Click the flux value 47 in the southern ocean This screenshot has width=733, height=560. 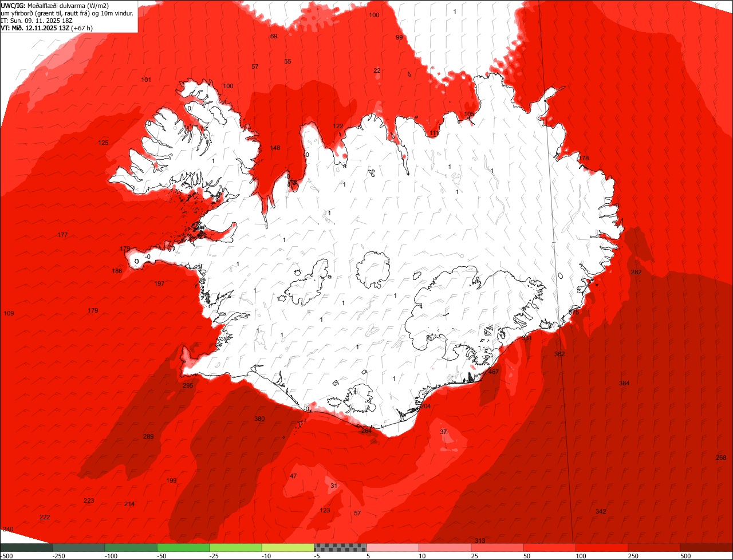[x=293, y=476]
